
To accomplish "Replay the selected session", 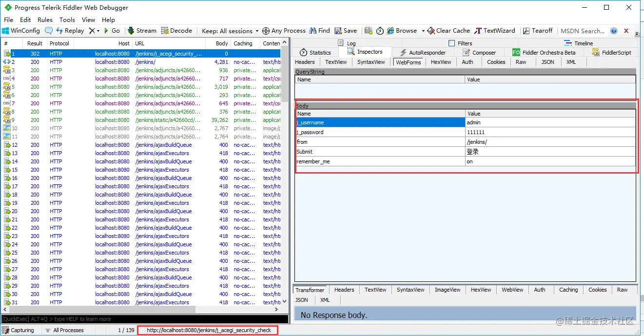I will coord(70,31).
